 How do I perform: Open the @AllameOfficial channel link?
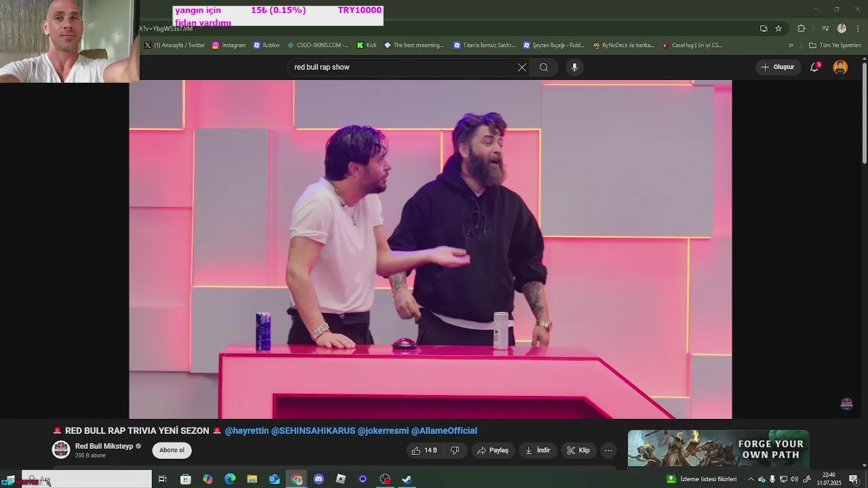444,430
